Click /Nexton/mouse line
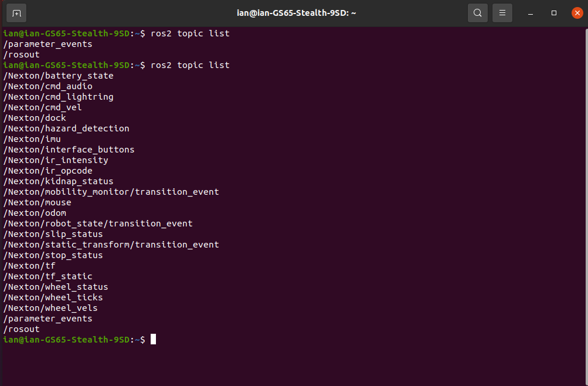This screenshot has height=386, width=588. coord(38,202)
